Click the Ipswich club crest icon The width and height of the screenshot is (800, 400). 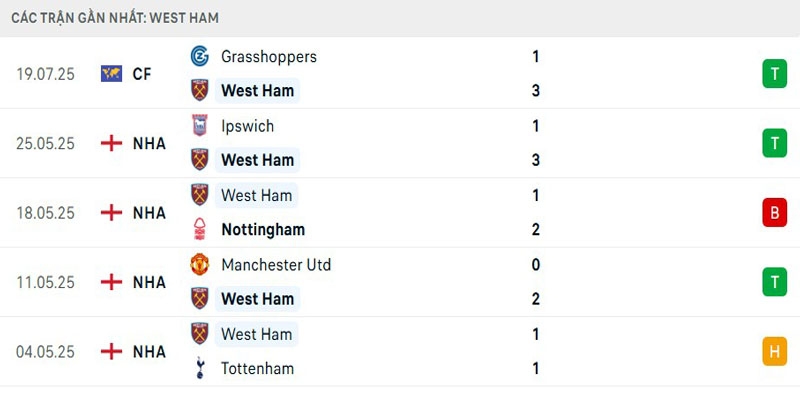(200, 126)
